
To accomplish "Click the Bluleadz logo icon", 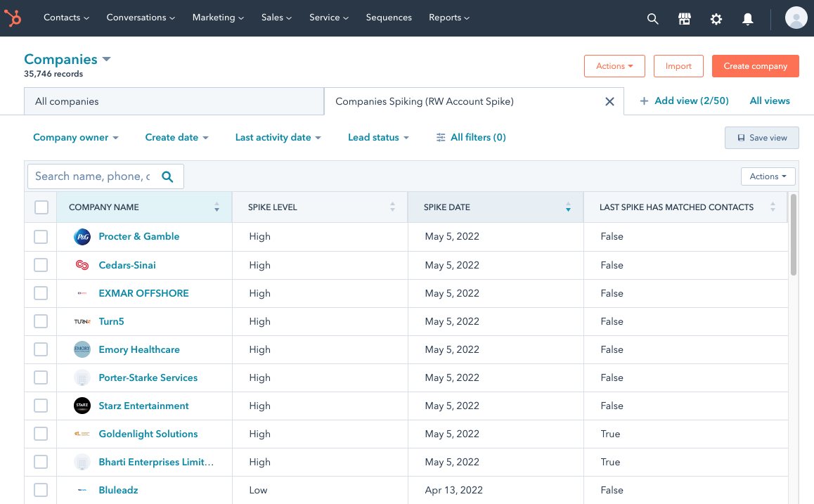I will tap(82, 490).
